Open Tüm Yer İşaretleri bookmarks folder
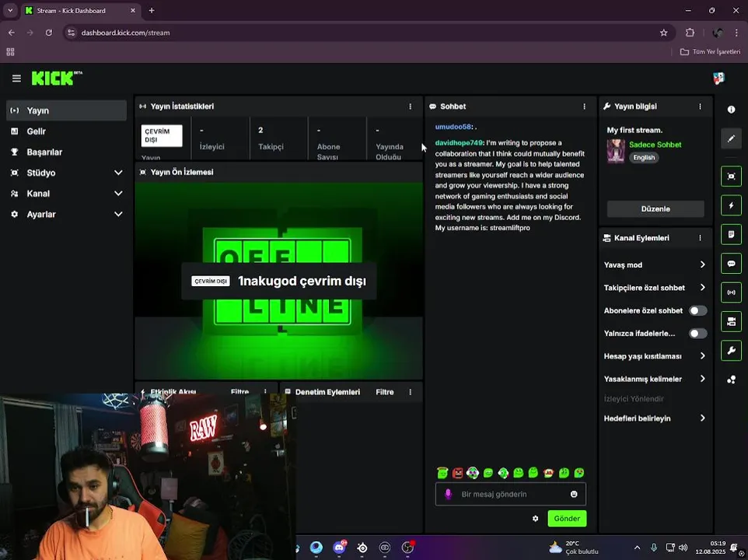The height and width of the screenshot is (560, 748). 710,51
